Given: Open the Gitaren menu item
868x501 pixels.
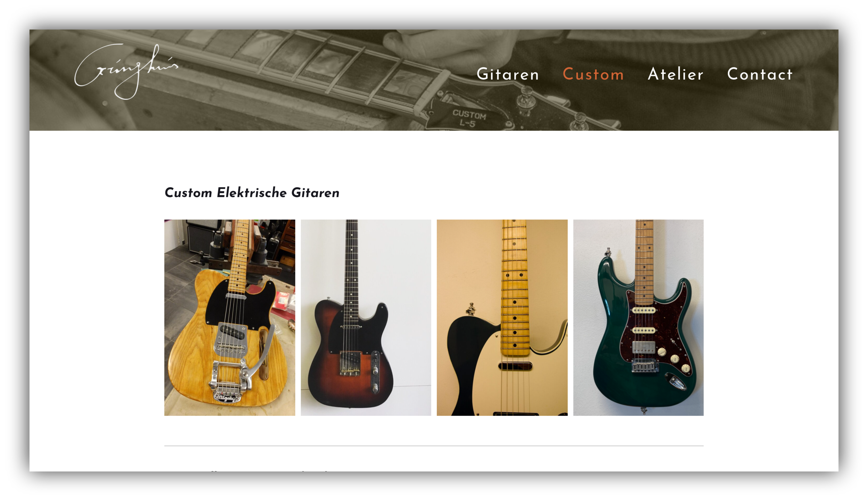Looking at the screenshot, I should pyautogui.click(x=508, y=74).
